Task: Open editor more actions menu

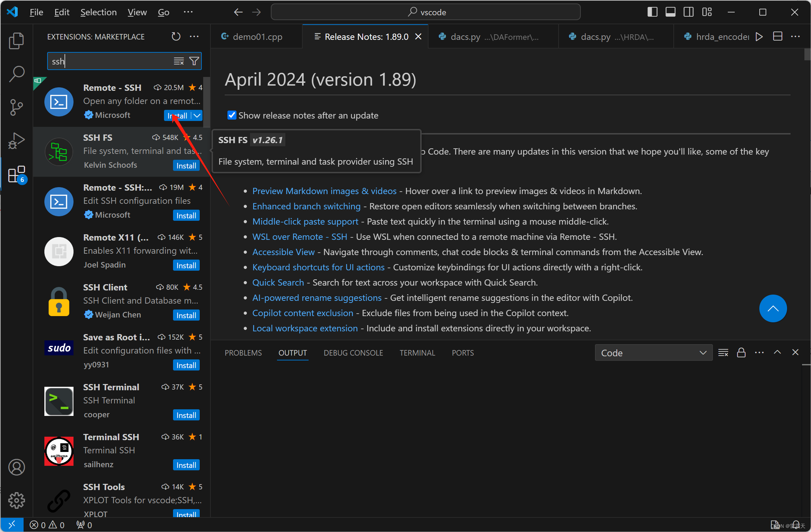Action: tap(795, 36)
